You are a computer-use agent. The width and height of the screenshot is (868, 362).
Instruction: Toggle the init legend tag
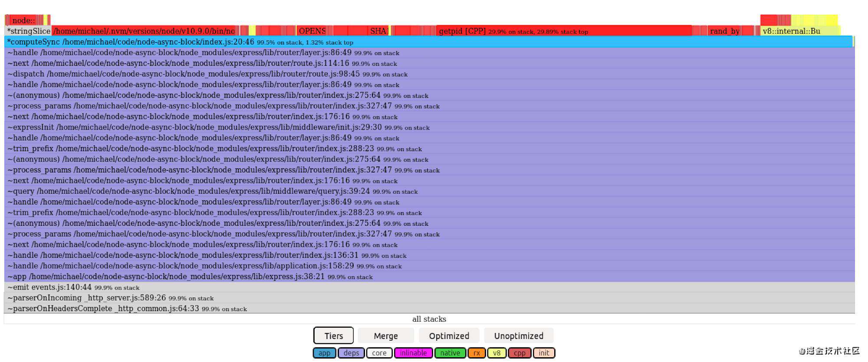pyautogui.click(x=544, y=353)
